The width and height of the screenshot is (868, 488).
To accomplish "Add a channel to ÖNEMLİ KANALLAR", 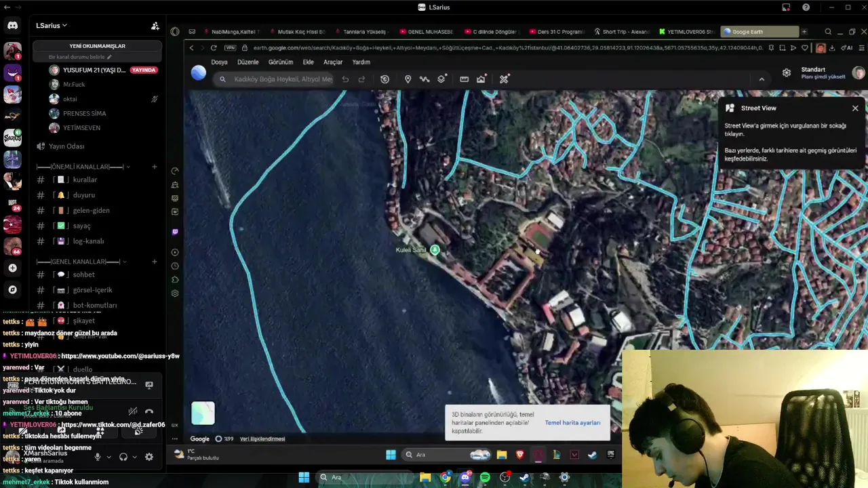I will click(155, 167).
